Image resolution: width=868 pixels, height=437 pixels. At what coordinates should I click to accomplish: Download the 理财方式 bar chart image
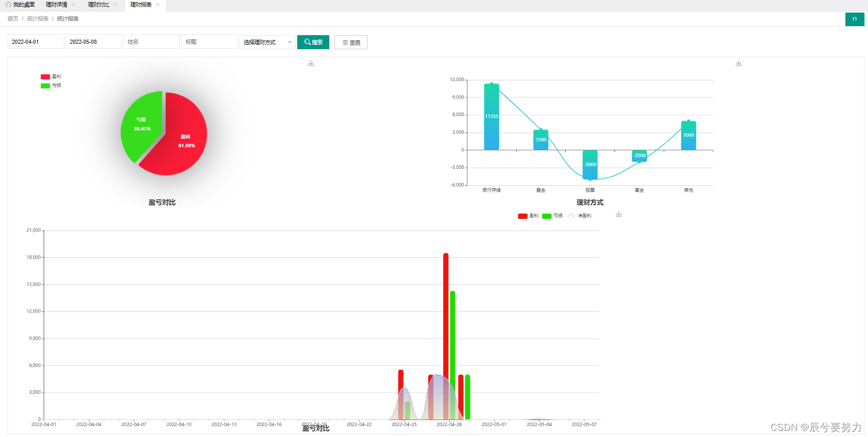pos(738,63)
